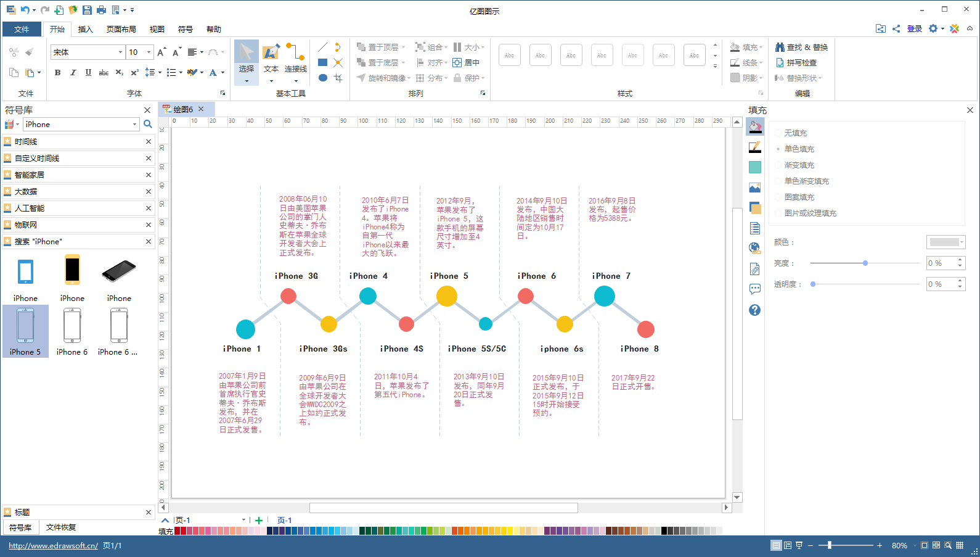Open the edrawsoft.cn website link

(53, 546)
